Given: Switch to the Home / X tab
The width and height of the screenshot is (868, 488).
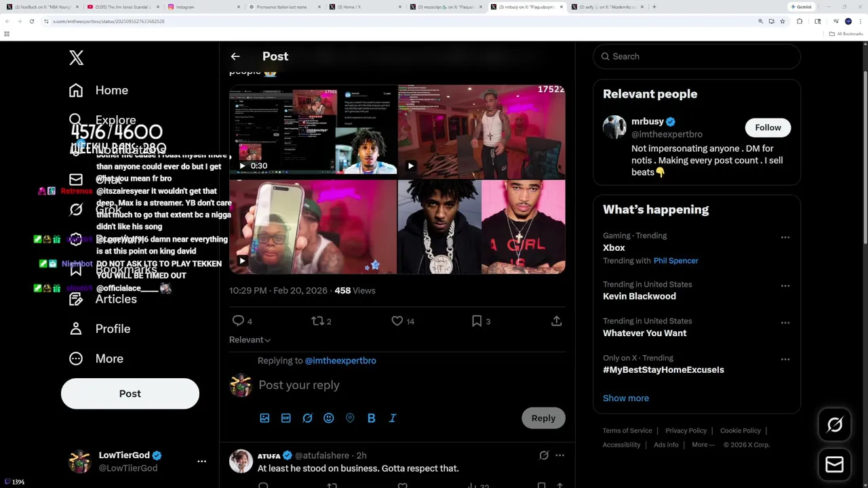Looking at the screenshot, I should point(365,7).
